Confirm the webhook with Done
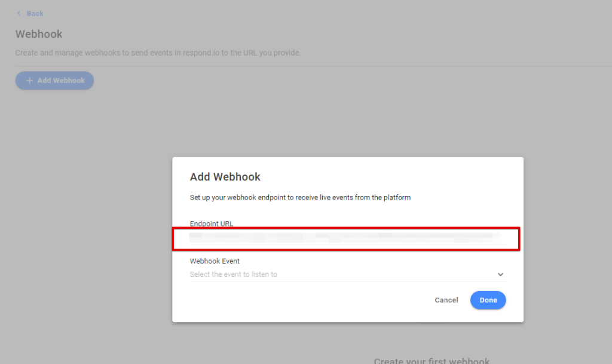612x364 pixels. [x=488, y=300]
